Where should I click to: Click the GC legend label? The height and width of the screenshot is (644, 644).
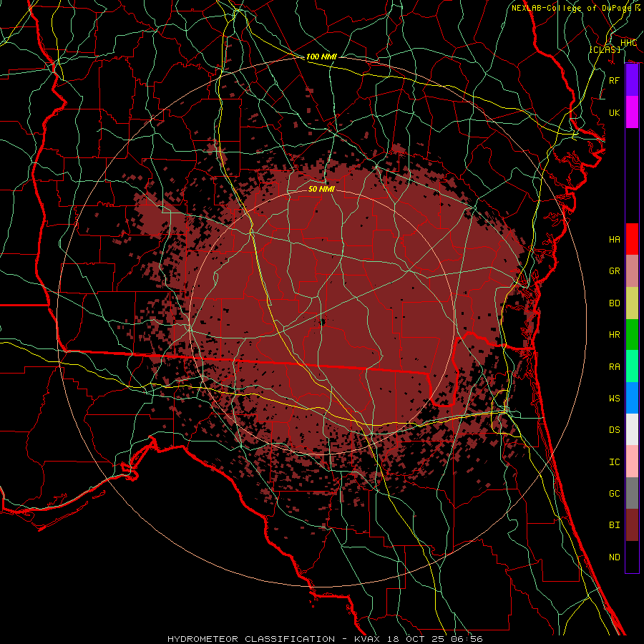[x=614, y=494]
